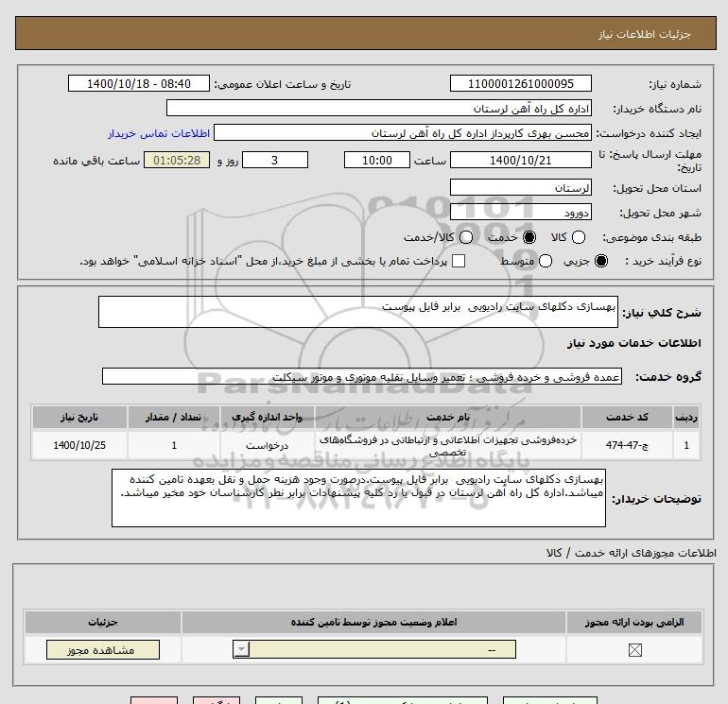Click the delivery province field لرستان
Viewport: 728px width, 704px height.
pos(520,187)
